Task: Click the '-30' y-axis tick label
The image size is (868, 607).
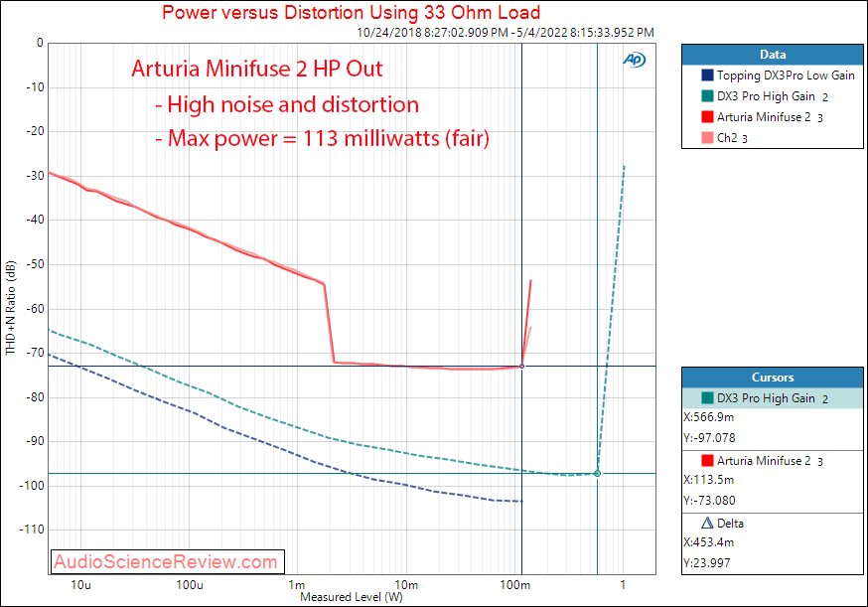Action: click(x=35, y=176)
